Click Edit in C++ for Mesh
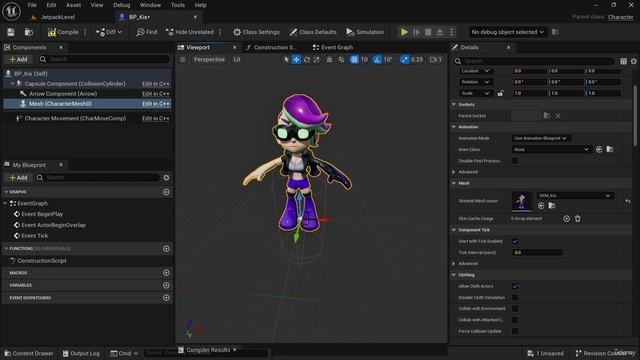640x360 pixels. [156, 104]
